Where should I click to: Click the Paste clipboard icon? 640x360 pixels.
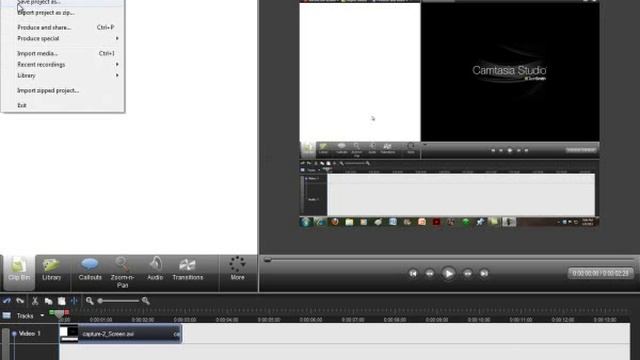click(62, 301)
